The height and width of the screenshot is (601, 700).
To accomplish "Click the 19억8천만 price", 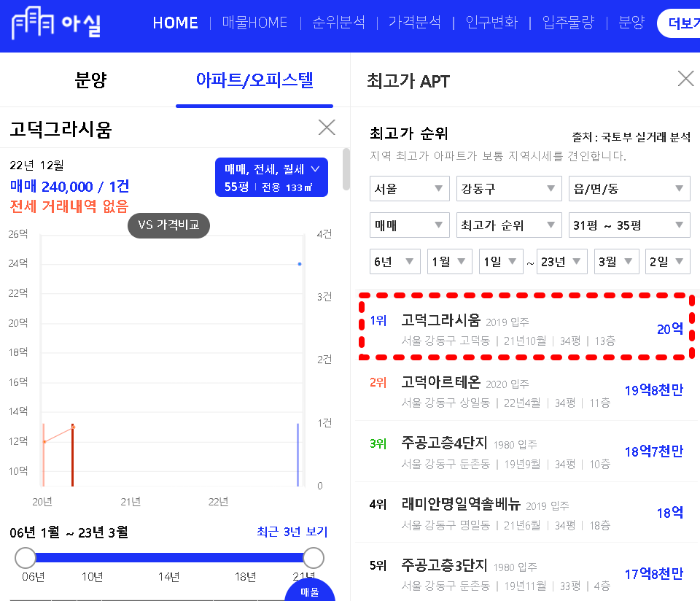I will 654,390.
